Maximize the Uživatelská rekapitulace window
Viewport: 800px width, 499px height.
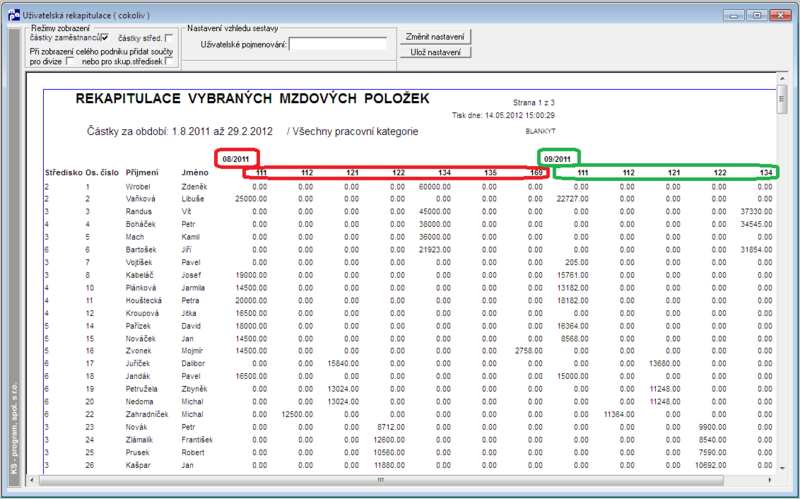click(757, 15)
